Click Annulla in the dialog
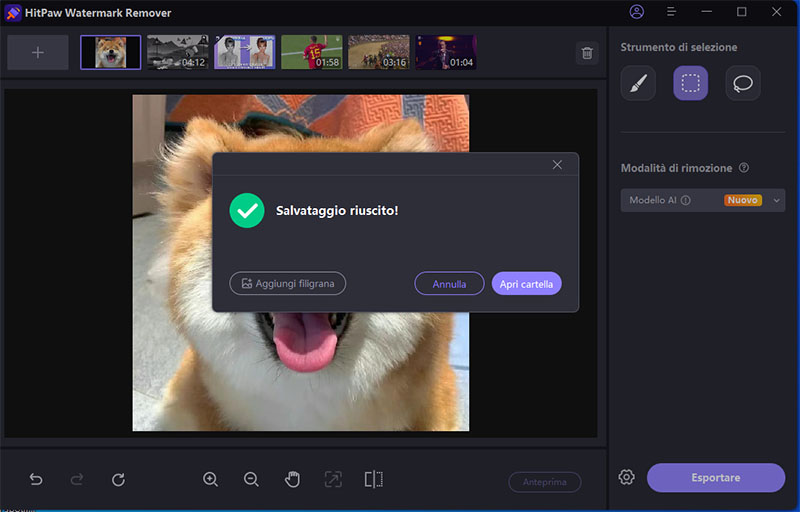The image size is (800, 512). (449, 284)
